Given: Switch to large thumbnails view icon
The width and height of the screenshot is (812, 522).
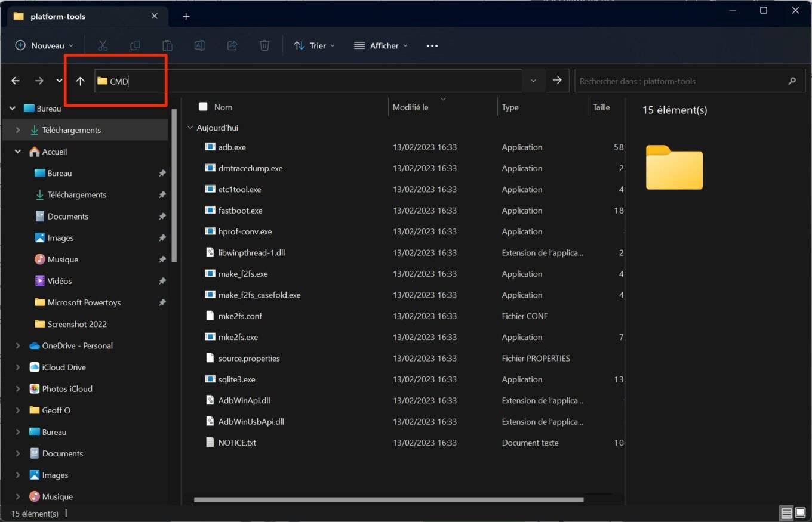Looking at the screenshot, I should click(x=800, y=513).
